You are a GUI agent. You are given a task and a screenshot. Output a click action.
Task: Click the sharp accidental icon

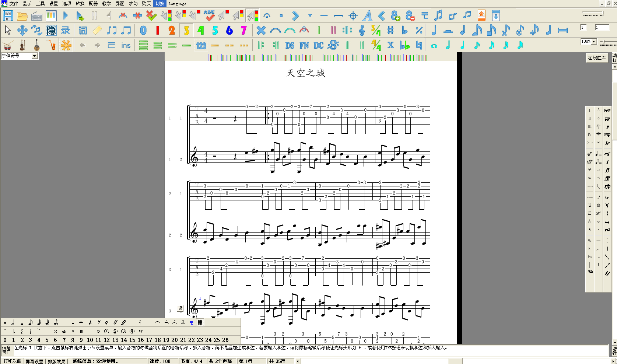(390, 30)
